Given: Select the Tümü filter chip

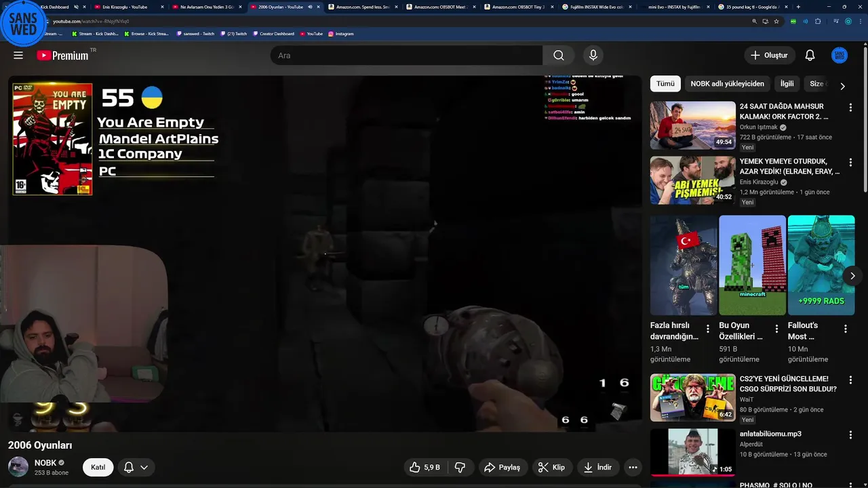Looking at the screenshot, I should tap(665, 83).
